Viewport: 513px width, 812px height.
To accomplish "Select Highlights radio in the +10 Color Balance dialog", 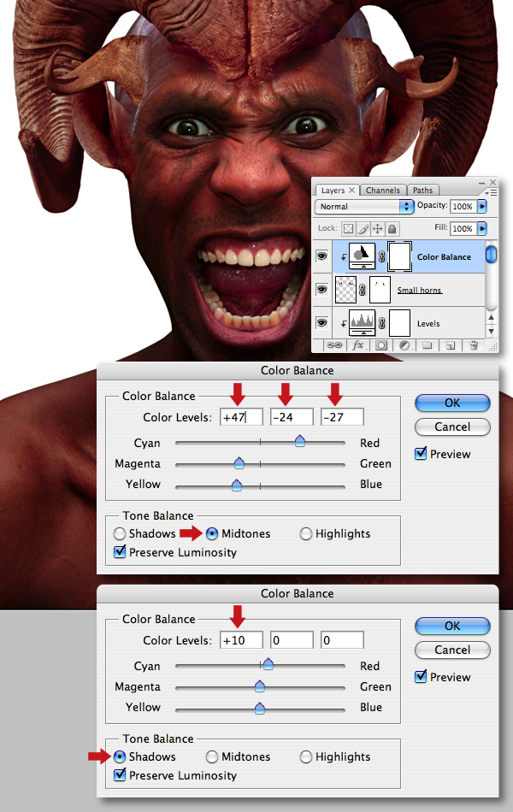I will click(x=306, y=756).
